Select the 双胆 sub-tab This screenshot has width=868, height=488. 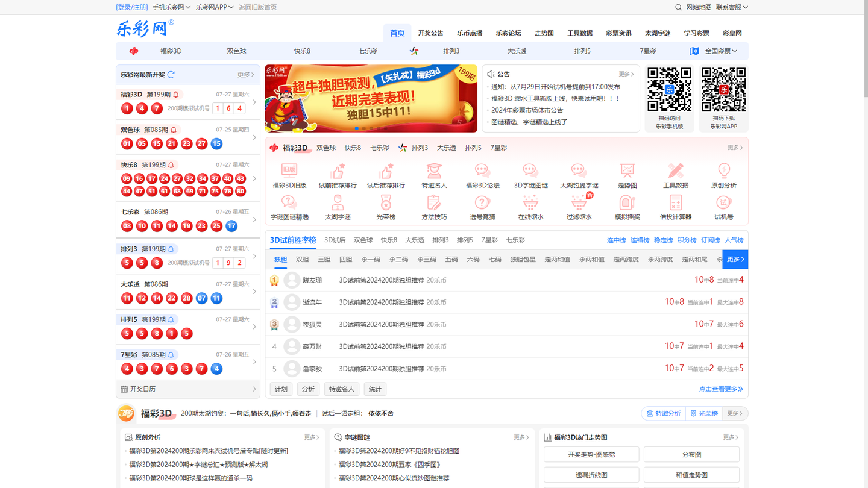[302, 260]
